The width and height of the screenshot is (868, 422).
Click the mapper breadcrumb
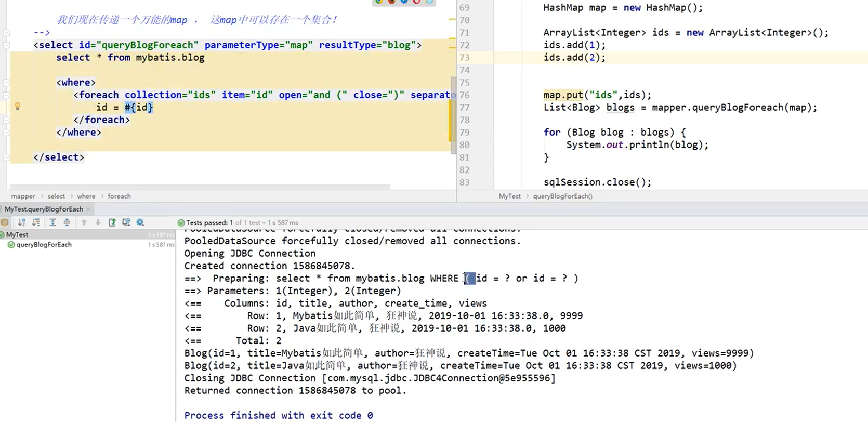[x=23, y=196]
